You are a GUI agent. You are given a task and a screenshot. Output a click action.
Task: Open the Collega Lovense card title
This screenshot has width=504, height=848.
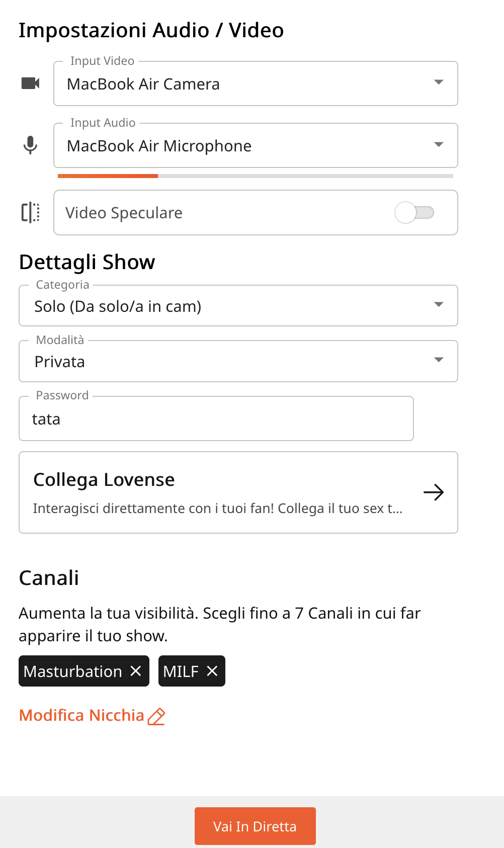click(x=104, y=480)
